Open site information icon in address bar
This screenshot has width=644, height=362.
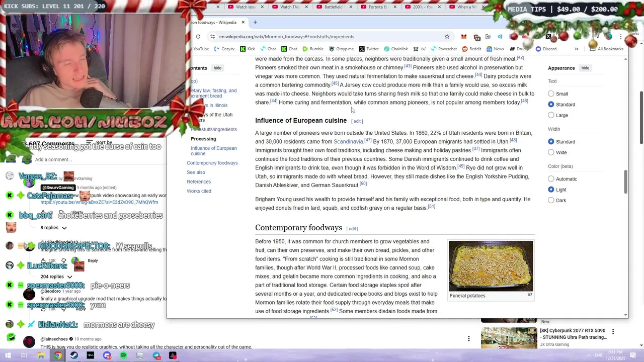click(213, 37)
